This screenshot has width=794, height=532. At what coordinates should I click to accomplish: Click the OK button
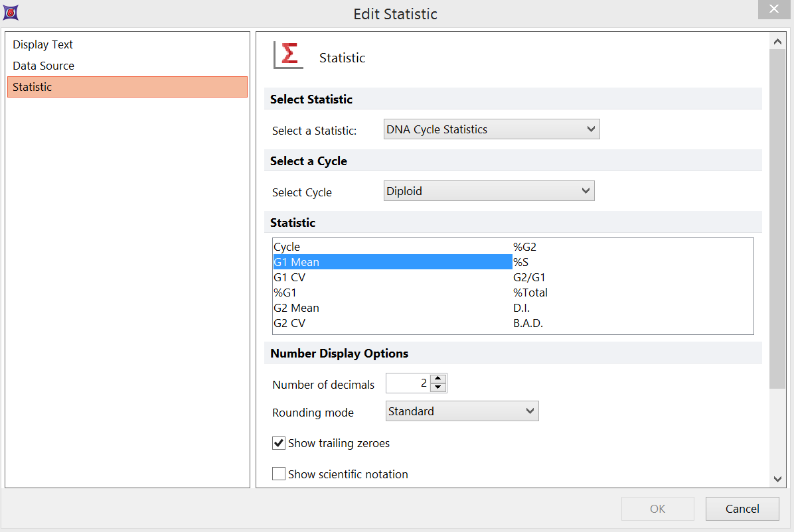click(657, 509)
